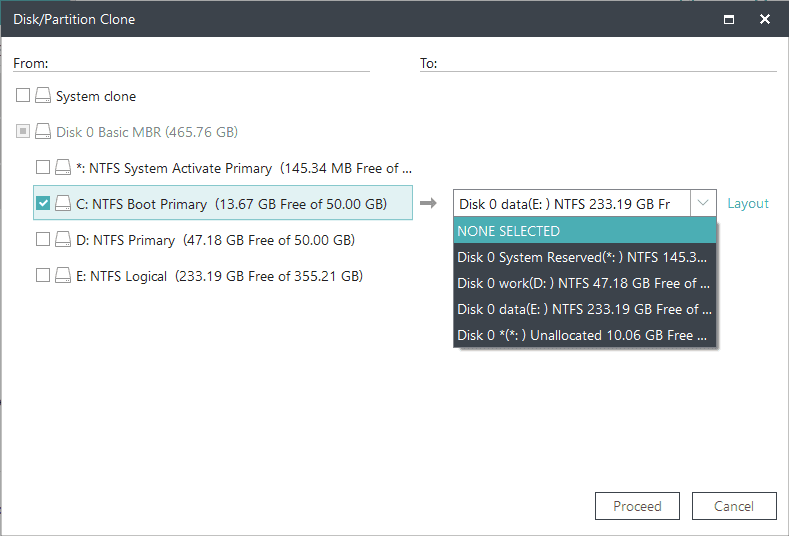
Task: Click the Disk 0 Basic MBR drive icon
Action: pos(43,132)
